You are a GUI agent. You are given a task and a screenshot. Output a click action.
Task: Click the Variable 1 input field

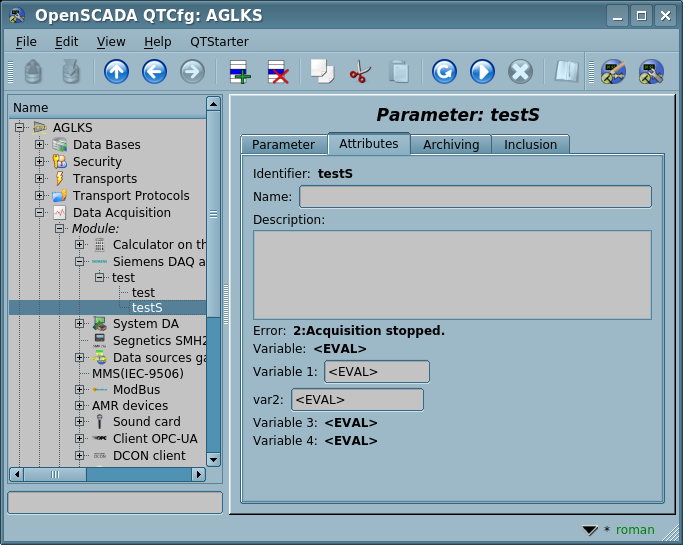376,372
